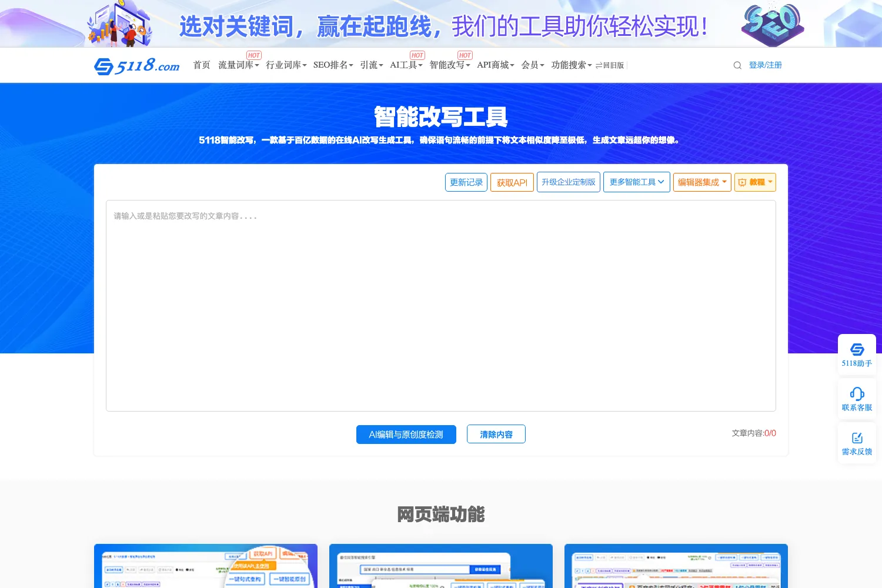Open the third 网页端功能 screenshot card
Image resolution: width=882 pixels, height=588 pixels.
[676, 566]
